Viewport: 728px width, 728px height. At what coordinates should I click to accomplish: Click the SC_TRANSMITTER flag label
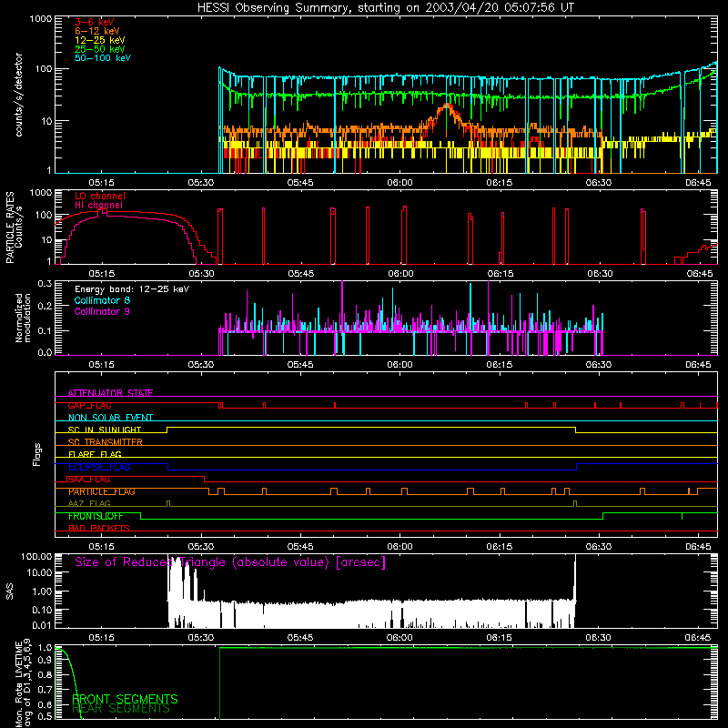point(105,442)
